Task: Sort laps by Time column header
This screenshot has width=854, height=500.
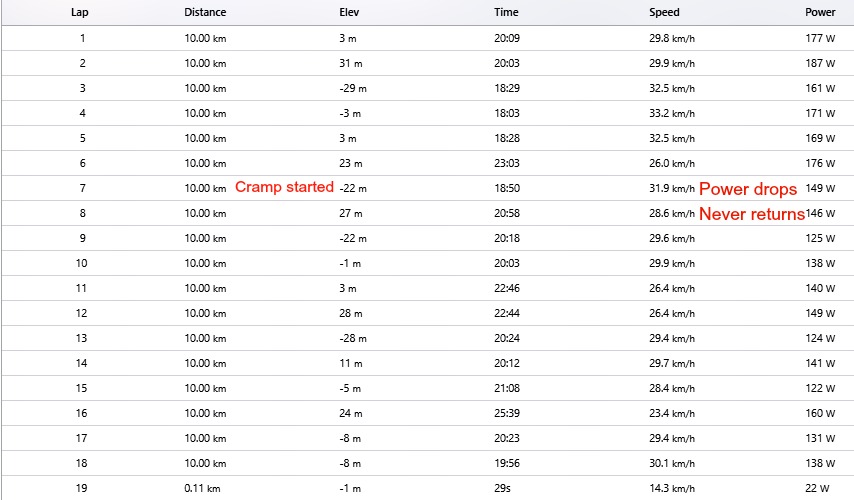Action: 506,13
